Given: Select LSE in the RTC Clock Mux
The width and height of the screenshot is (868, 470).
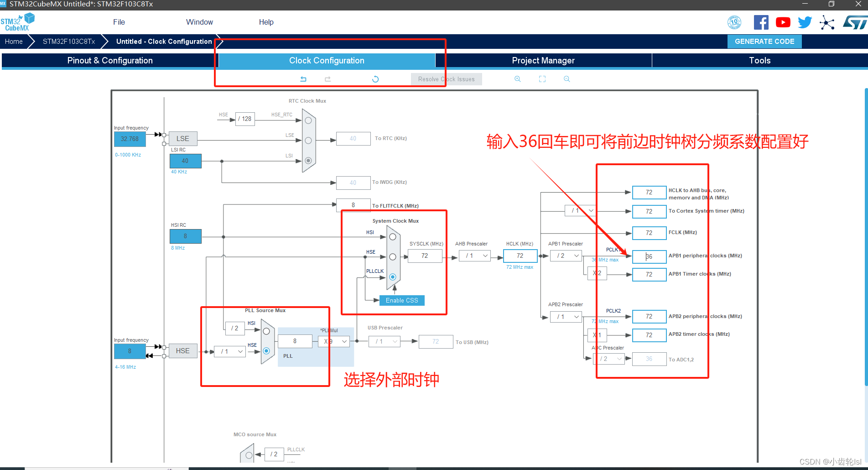Looking at the screenshot, I should coord(308,141).
